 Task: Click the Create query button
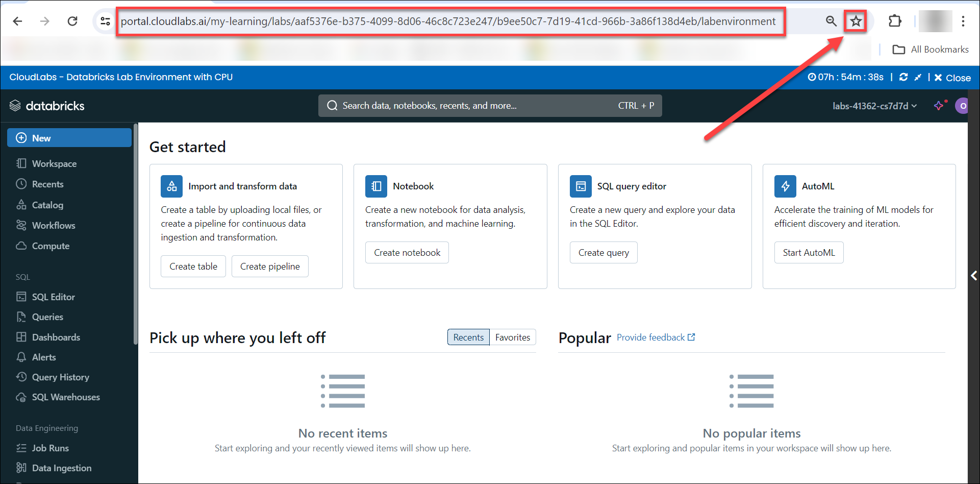click(604, 253)
